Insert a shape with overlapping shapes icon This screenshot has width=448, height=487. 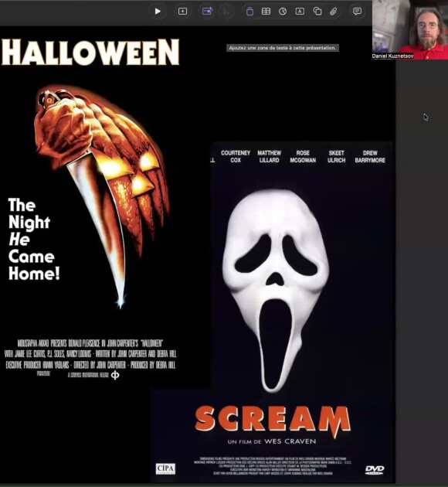coord(317,12)
